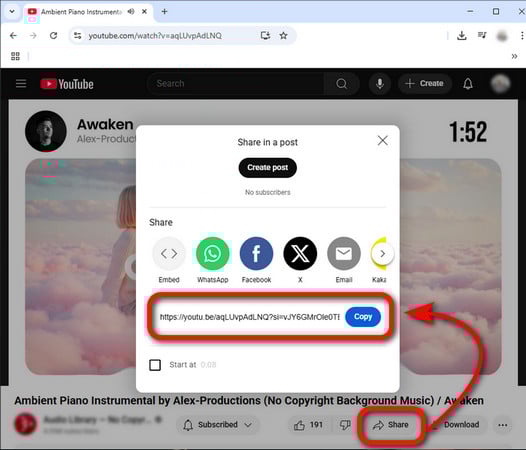Go to YouTube home via logo
This screenshot has width=526, height=450.
pos(67,84)
